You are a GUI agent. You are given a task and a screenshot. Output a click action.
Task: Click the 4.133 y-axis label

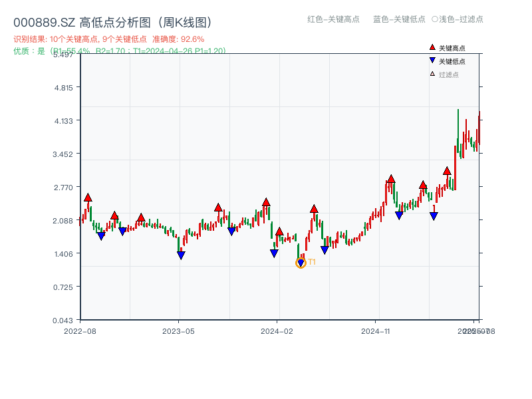click(63, 121)
